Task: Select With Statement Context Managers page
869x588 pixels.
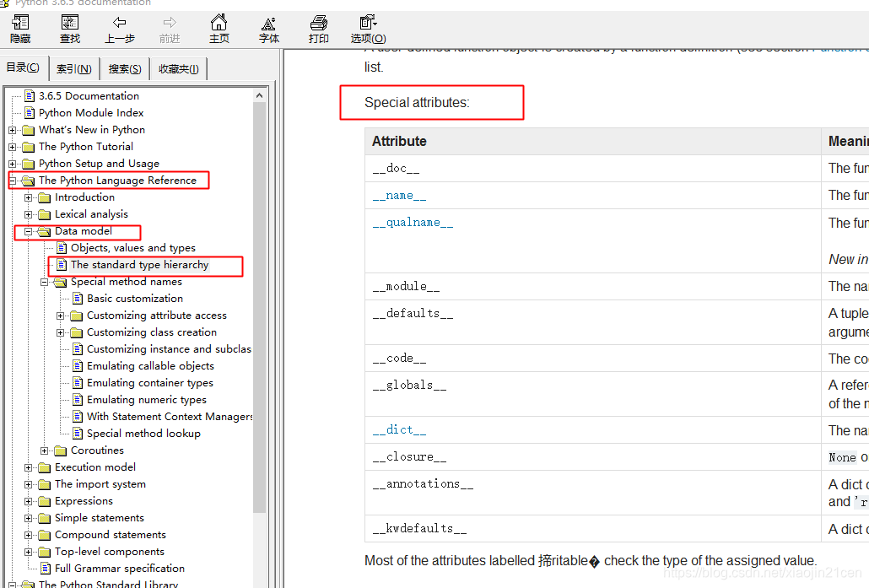Action: click(x=170, y=417)
